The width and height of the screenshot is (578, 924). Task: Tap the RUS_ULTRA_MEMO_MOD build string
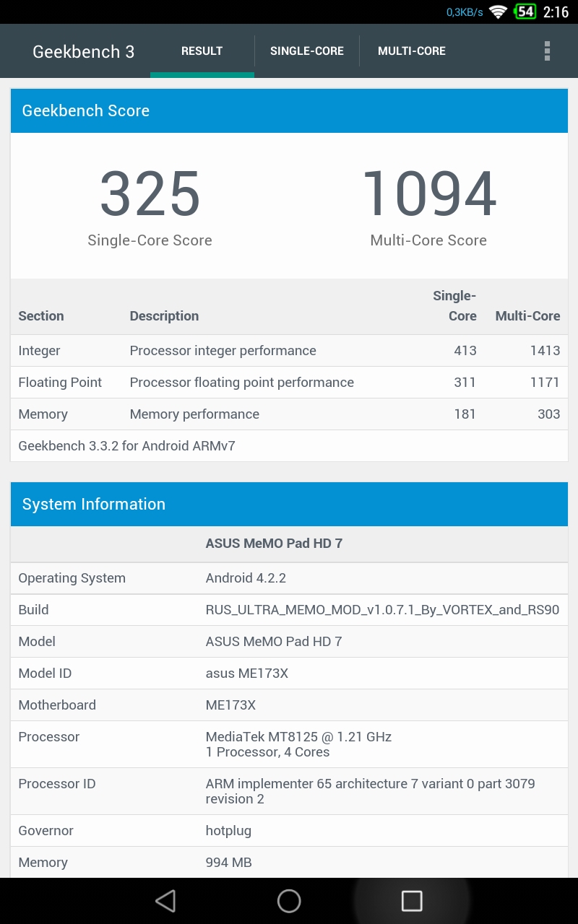click(382, 610)
